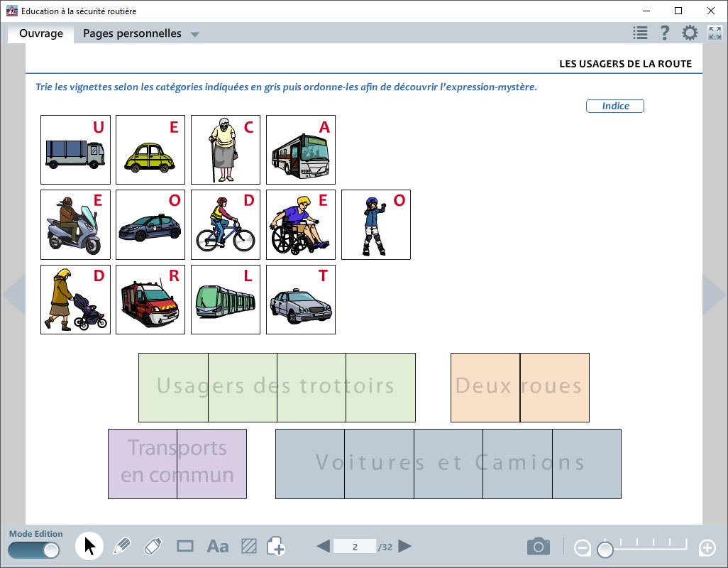Open the table of contents list

[640, 33]
